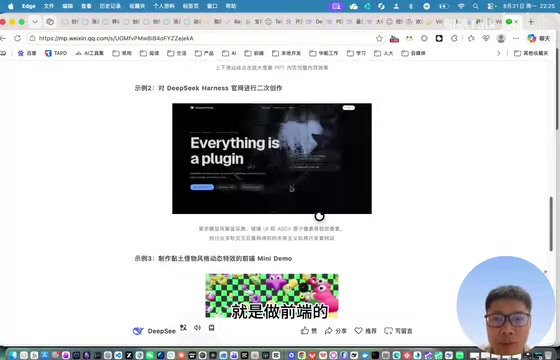This screenshot has width=560, height=360.
Task: Click the circular extension icon in toolbar
Action: pos(424,38)
